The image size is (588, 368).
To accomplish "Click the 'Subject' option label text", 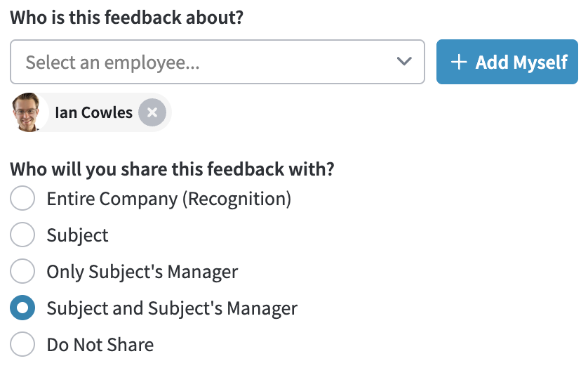I will tap(78, 236).
